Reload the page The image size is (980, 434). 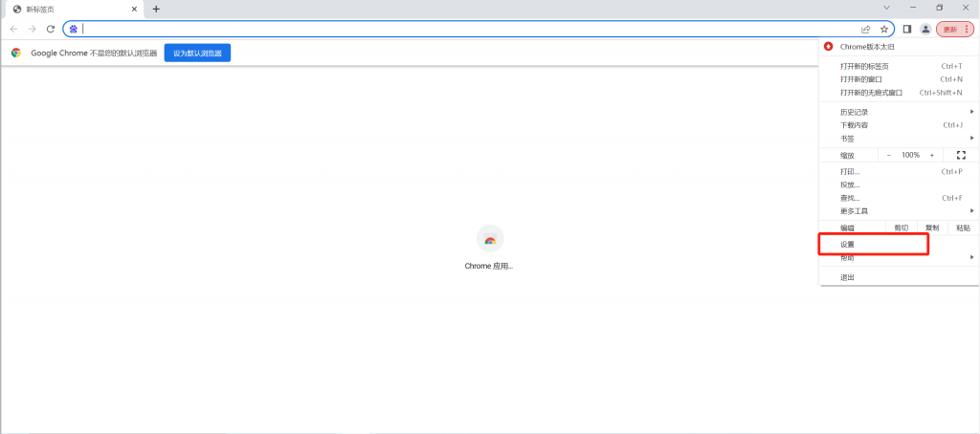pyautogui.click(x=52, y=30)
